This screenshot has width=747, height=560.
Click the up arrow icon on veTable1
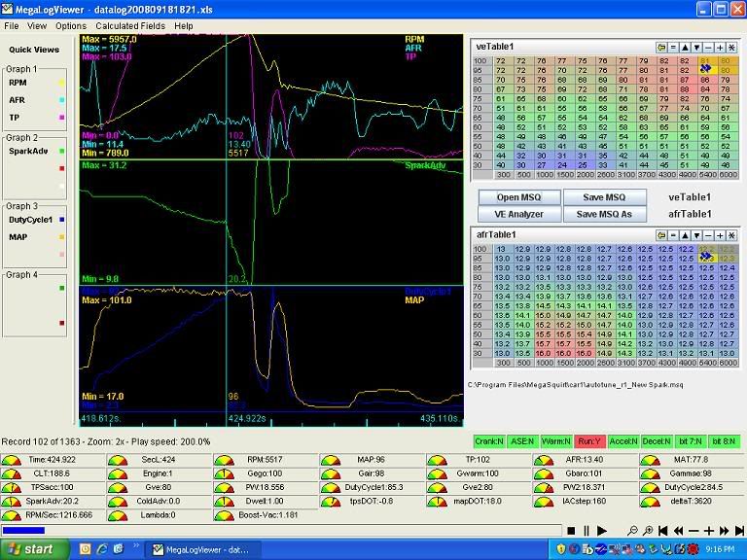[684, 47]
